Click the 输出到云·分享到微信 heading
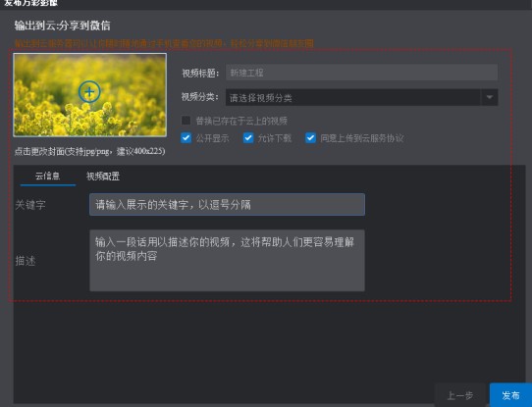The image size is (532, 407). pyautogui.click(x=62, y=25)
